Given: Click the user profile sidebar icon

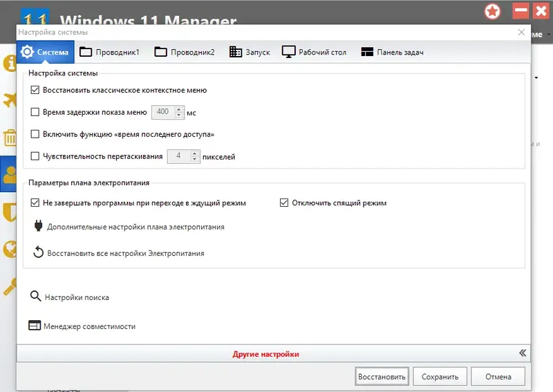Looking at the screenshot, I should [9, 174].
